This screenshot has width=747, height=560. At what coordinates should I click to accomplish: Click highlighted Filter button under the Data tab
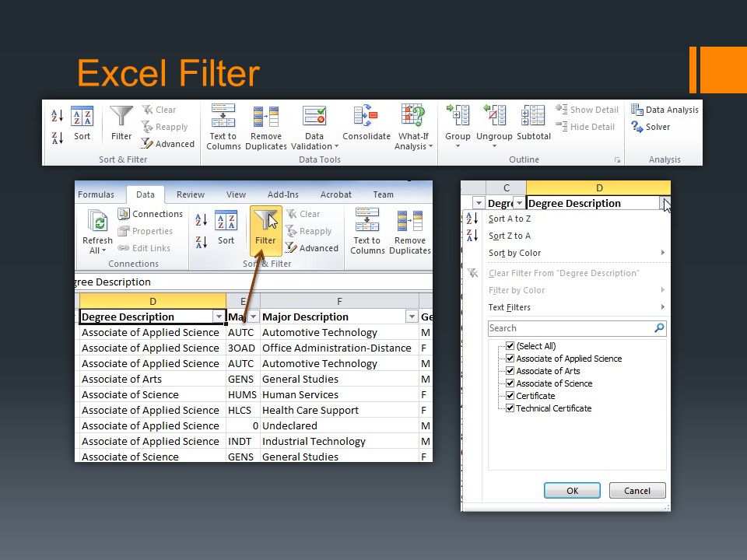pyautogui.click(x=265, y=230)
